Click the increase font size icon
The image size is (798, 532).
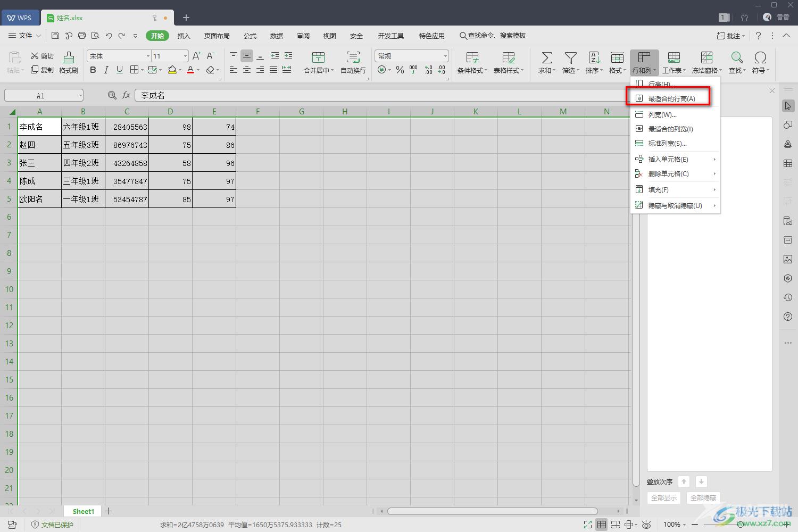point(196,56)
